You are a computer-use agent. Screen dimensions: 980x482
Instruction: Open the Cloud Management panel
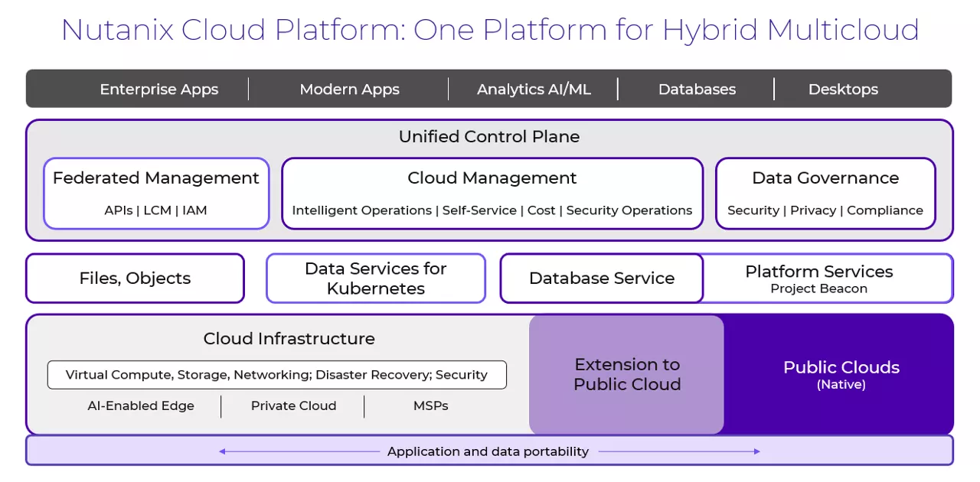point(492,193)
